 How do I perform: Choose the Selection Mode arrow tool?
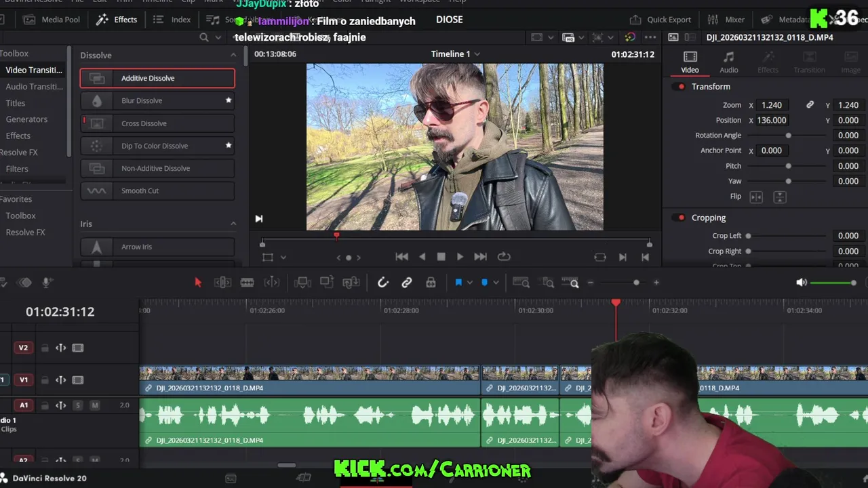[x=198, y=283]
